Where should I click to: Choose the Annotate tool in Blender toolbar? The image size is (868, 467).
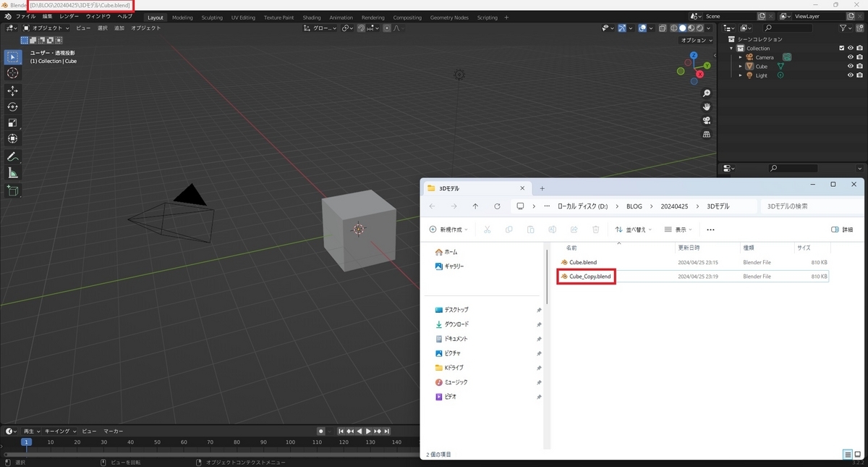pos(12,156)
